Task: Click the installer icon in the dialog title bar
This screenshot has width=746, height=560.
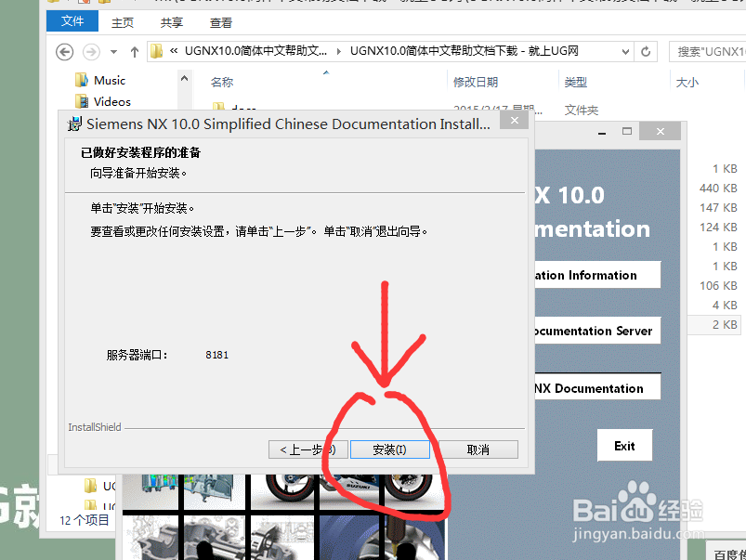Action: tap(74, 124)
